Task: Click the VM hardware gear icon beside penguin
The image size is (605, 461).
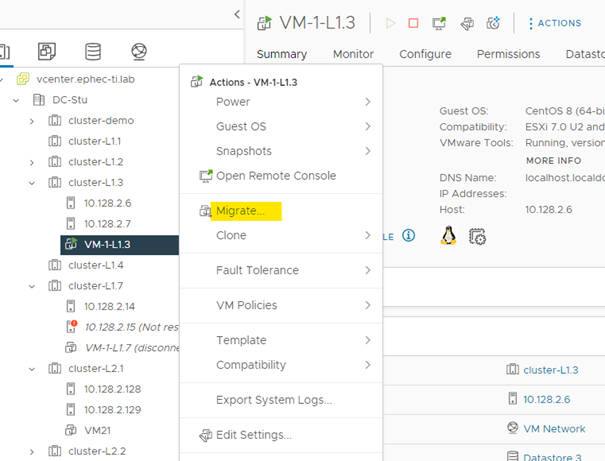Action: pos(477,236)
